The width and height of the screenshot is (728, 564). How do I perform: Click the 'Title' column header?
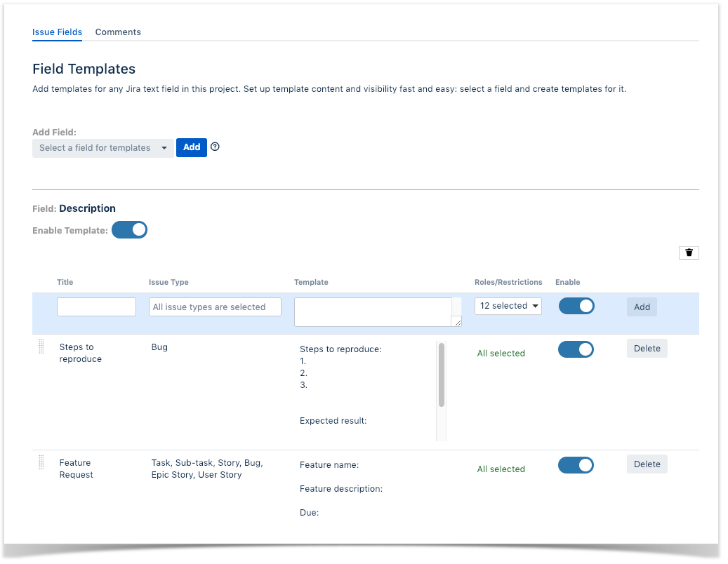tap(65, 282)
